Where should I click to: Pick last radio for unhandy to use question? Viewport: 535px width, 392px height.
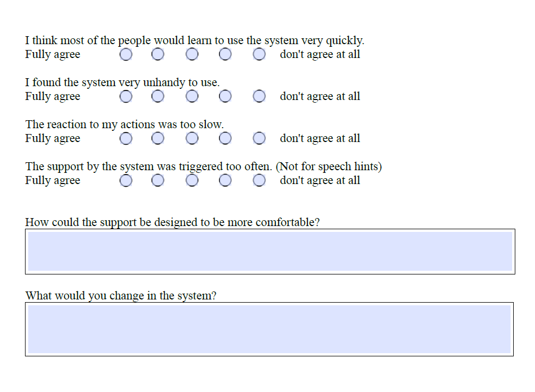pyautogui.click(x=260, y=96)
